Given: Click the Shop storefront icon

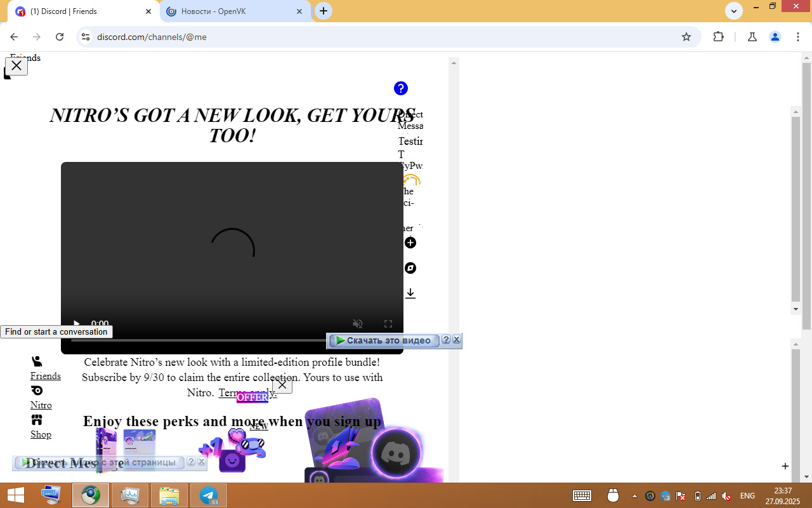Looking at the screenshot, I should tap(37, 420).
